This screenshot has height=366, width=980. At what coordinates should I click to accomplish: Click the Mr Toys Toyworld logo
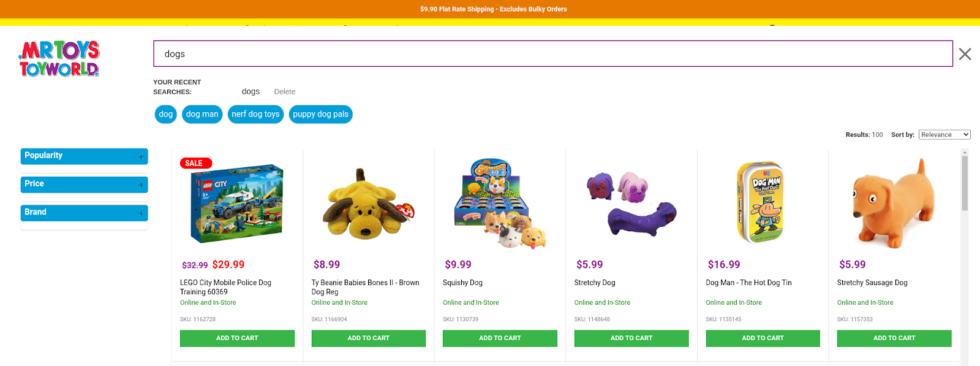pos(59,59)
